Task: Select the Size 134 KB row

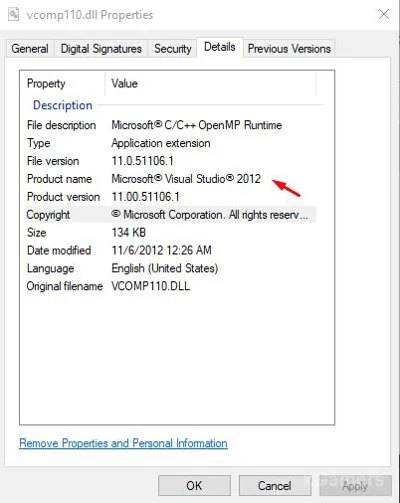Action: tap(171, 233)
